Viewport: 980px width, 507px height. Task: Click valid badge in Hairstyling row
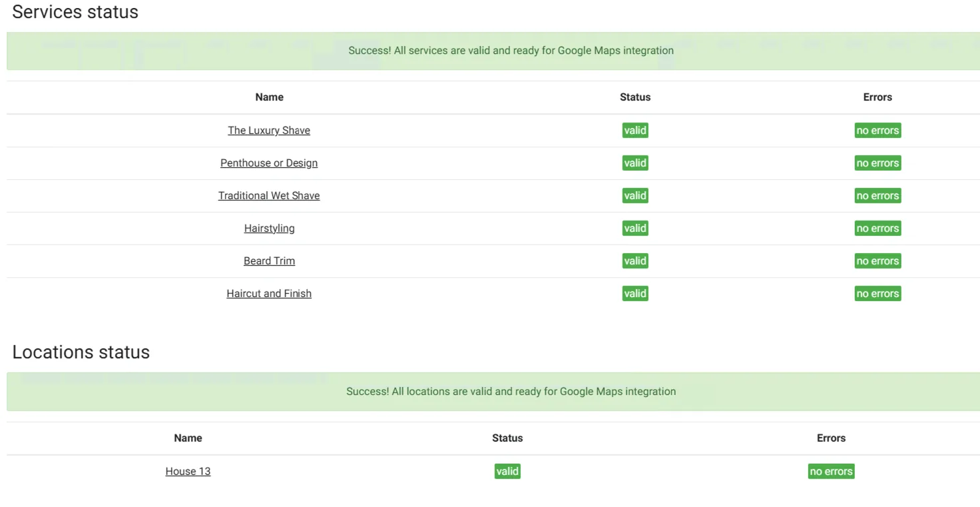(635, 229)
